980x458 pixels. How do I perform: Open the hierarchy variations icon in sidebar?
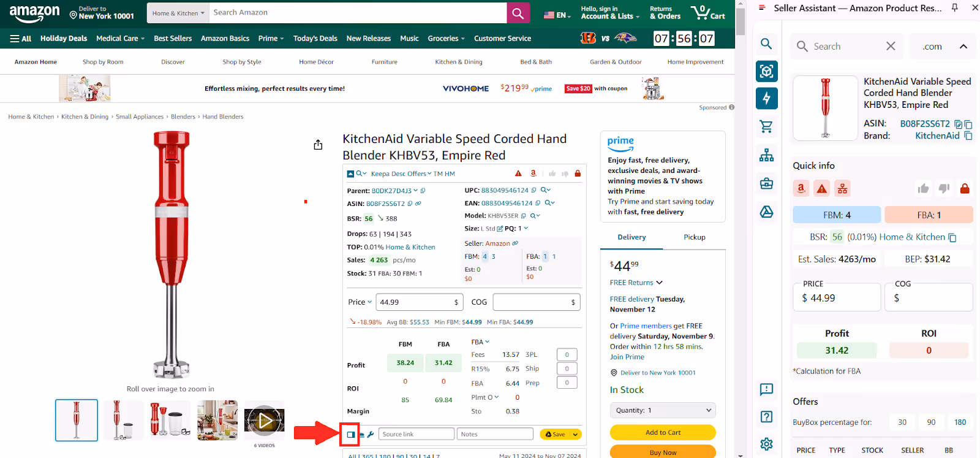766,155
